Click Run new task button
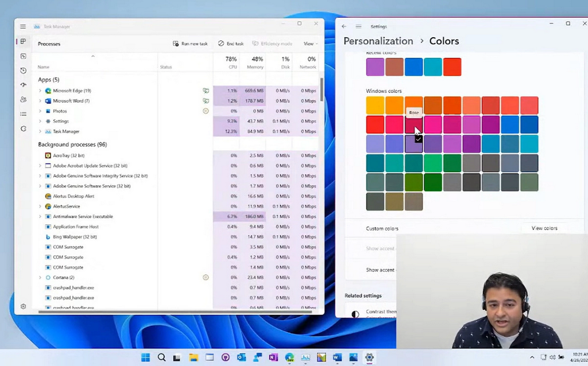This screenshot has height=366, width=588. pyautogui.click(x=190, y=44)
